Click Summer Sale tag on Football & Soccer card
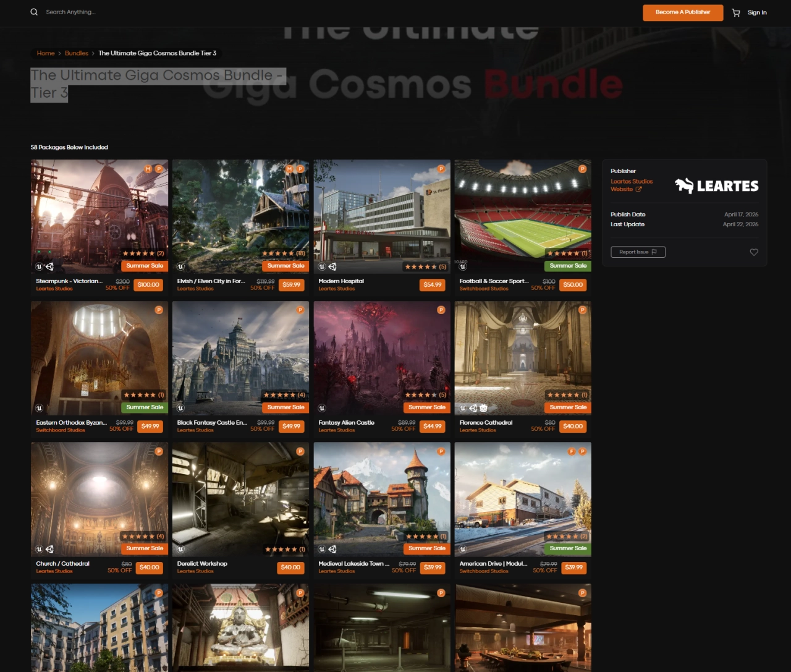 coord(568,266)
